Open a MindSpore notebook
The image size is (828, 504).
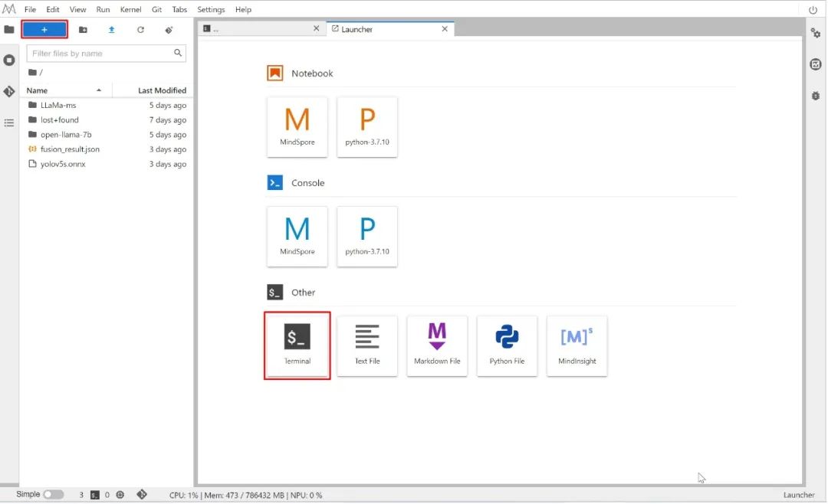click(x=297, y=126)
